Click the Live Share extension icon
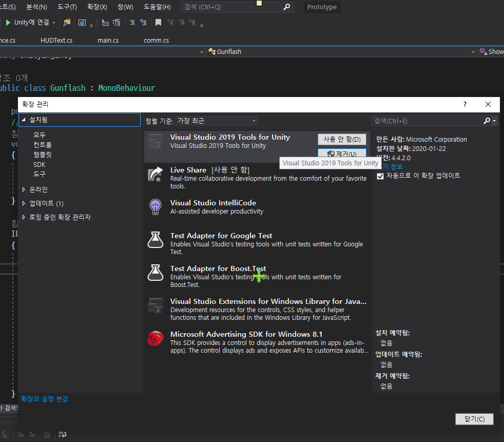The height and width of the screenshot is (442, 504). (156, 174)
